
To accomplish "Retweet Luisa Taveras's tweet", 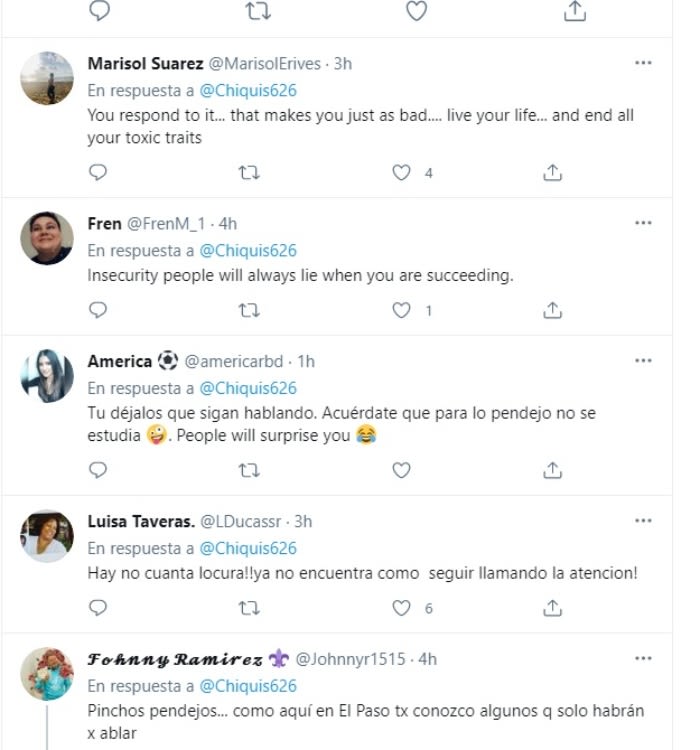I will tap(249, 607).
